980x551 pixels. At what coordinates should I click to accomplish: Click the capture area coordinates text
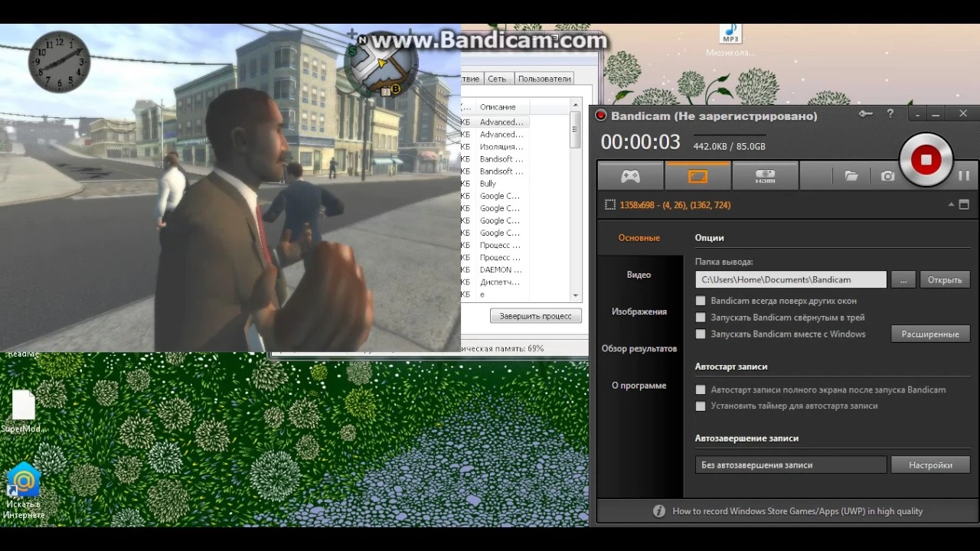pos(675,205)
